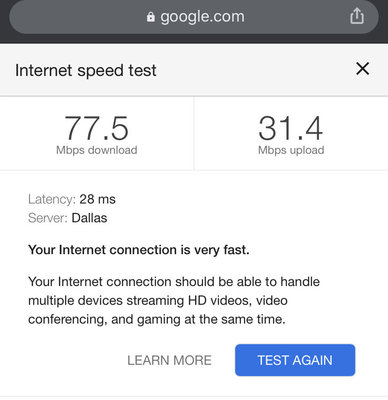Tap the Mbps download label
Viewport: 388px width, 400px height.
(97, 150)
